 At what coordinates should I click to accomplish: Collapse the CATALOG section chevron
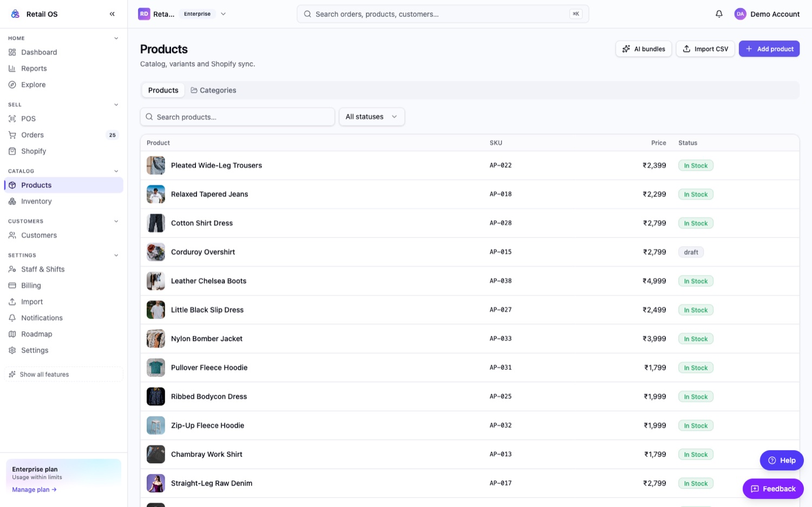click(x=116, y=172)
